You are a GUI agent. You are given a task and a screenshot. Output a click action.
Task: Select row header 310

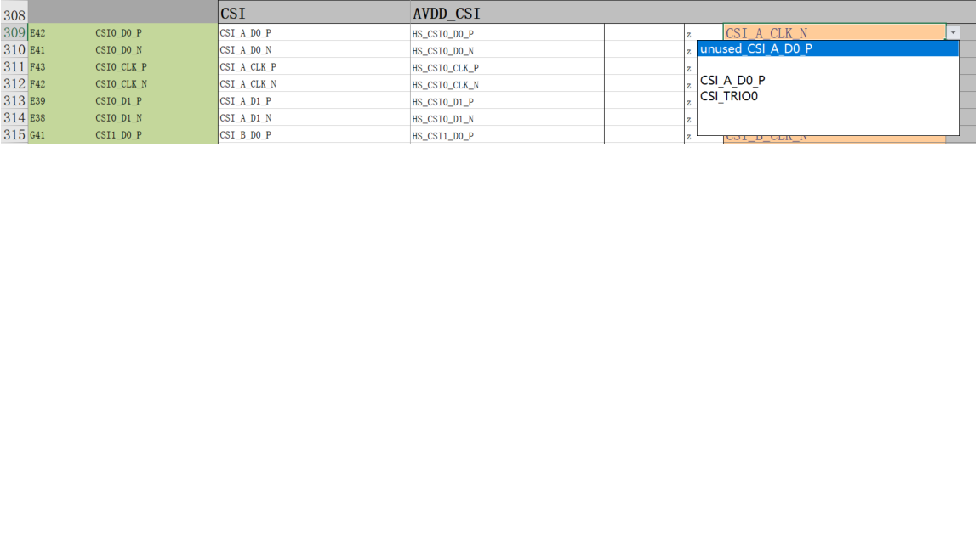(14, 49)
